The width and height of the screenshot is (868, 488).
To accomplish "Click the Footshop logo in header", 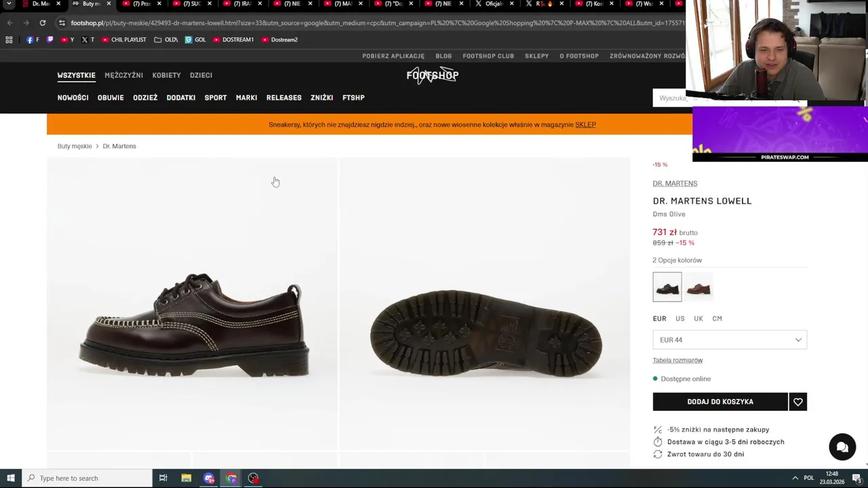I will tap(432, 75).
